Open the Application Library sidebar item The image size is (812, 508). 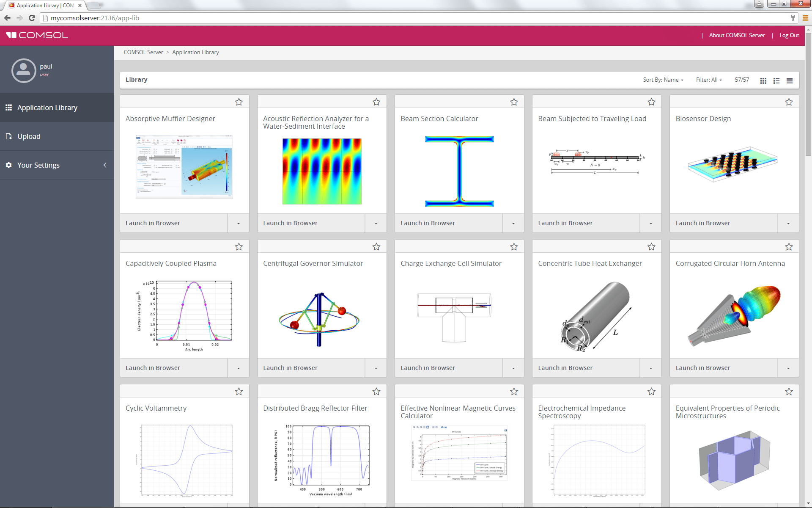[47, 107]
